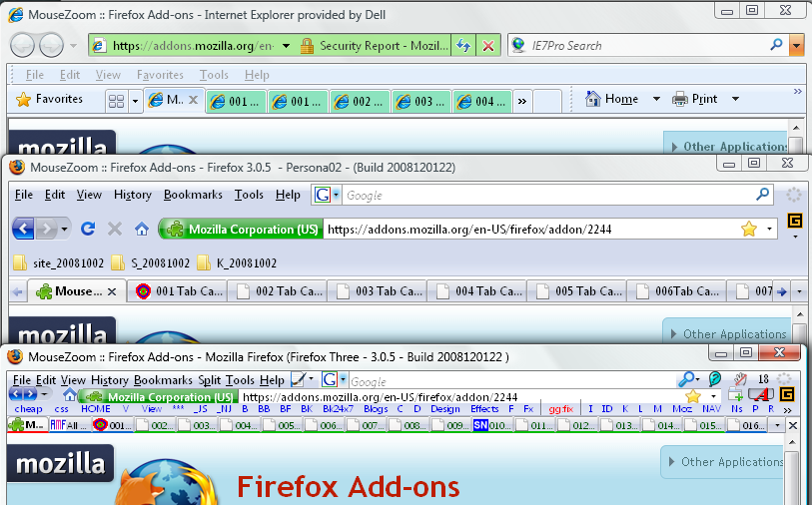This screenshot has width=812, height=505.
Task: Click the bookmark star in Persona02 address bar
Action: [x=749, y=229]
